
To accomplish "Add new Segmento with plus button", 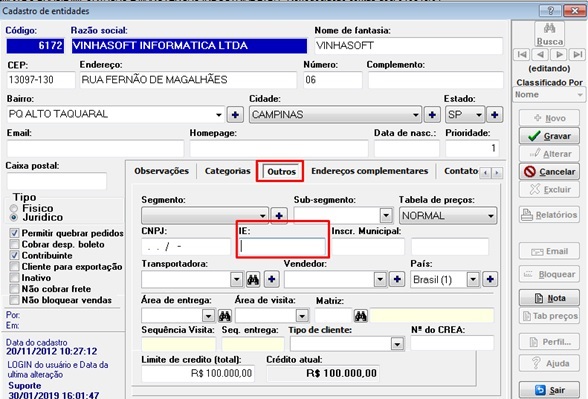I will (x=279, y=216).
